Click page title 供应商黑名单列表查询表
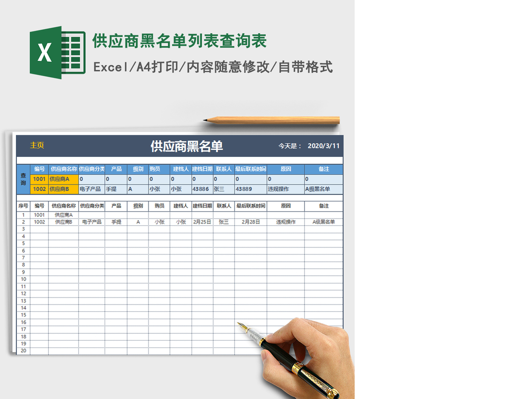The height and width of the screenshot is (399, 532). point(180,41)
